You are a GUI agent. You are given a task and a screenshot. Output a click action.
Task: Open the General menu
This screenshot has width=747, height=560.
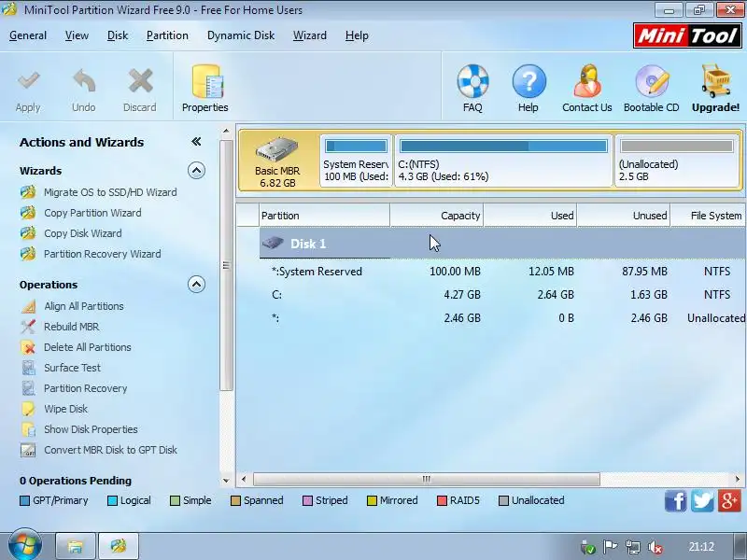click(28, 35)
